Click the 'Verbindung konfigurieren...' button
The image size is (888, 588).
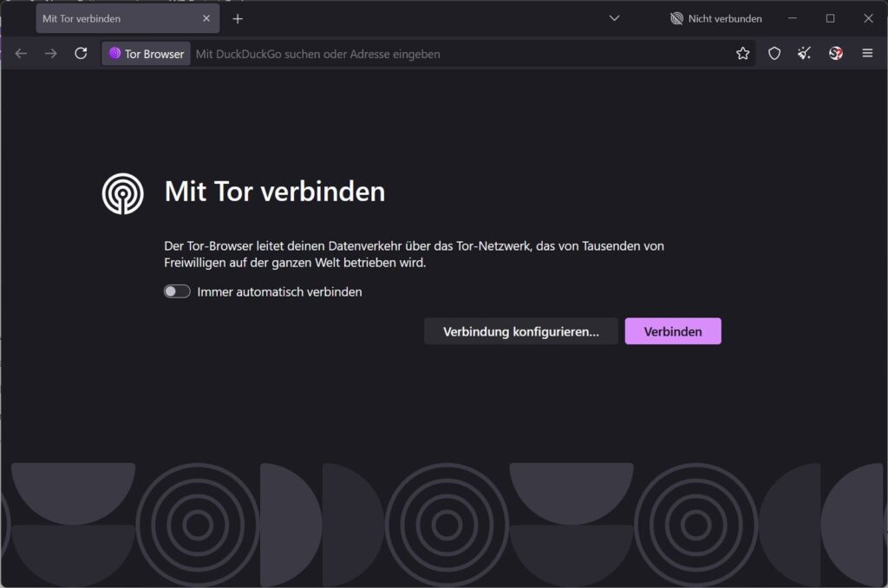(x=521, y=331)
